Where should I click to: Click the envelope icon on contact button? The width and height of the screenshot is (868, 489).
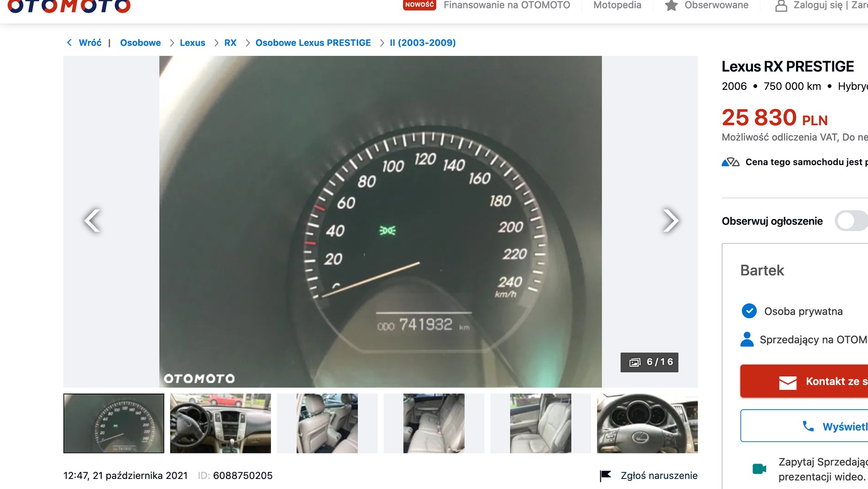(788, 382)
